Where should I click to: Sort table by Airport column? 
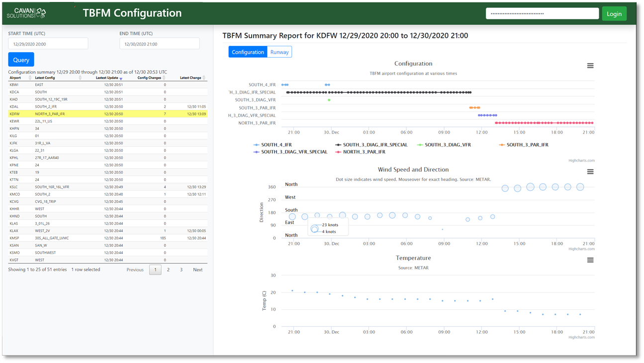click(15, 78)
